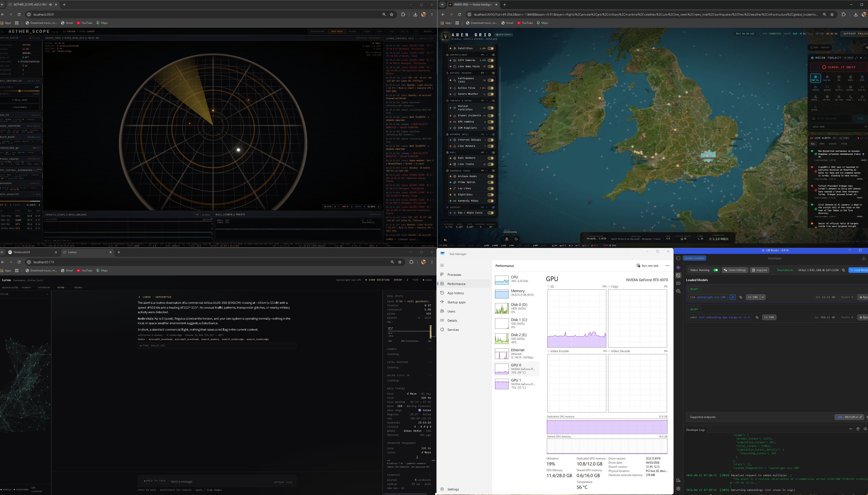Open Server Settings in LM Studio
Viewport: 868px width, 495px height.
tap(735, 270)
